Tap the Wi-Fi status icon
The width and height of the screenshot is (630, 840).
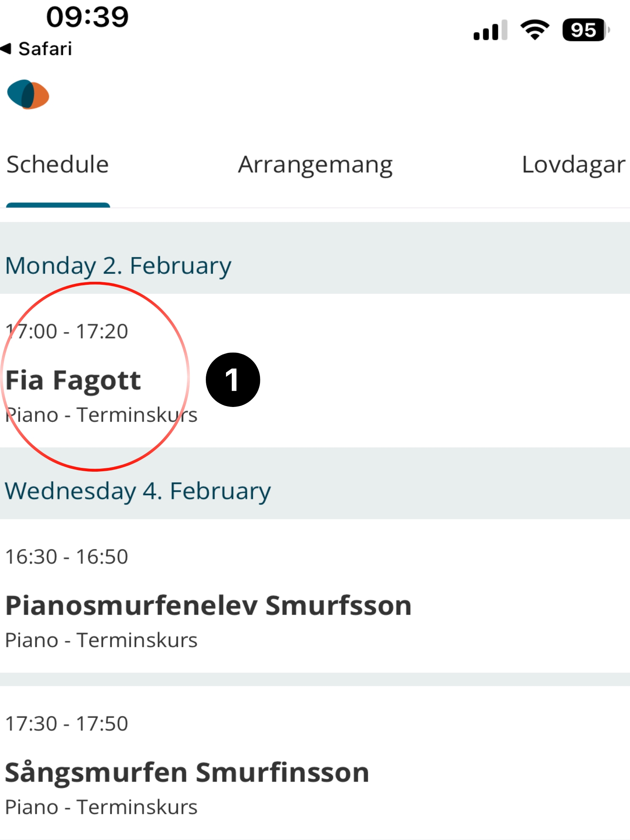point(534,30)
